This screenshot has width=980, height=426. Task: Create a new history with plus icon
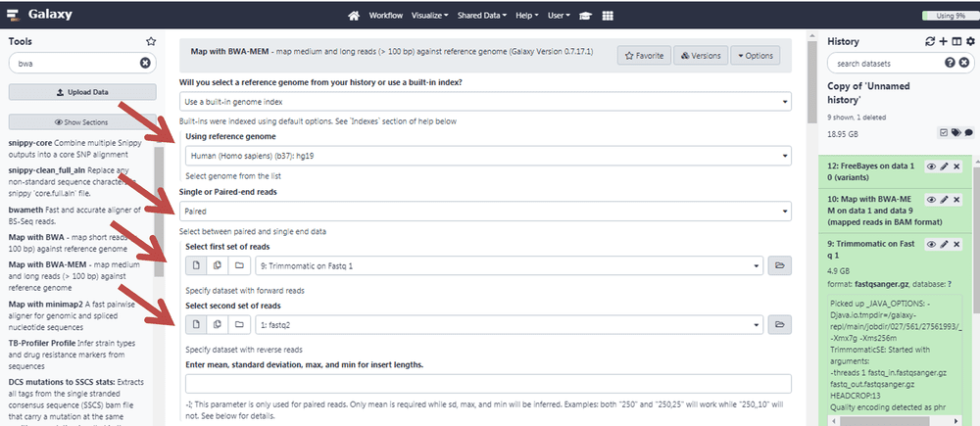click(944, 41)
